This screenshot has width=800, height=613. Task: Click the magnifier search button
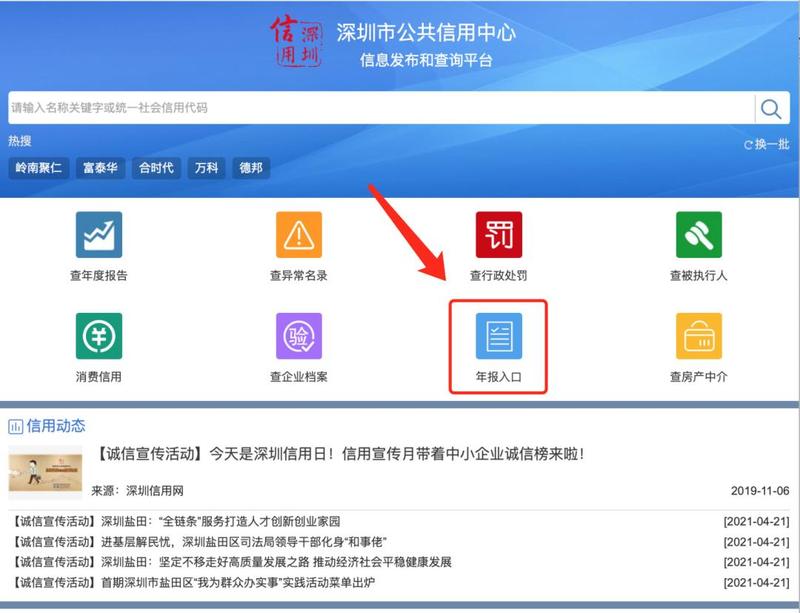(x=771, y=108)
